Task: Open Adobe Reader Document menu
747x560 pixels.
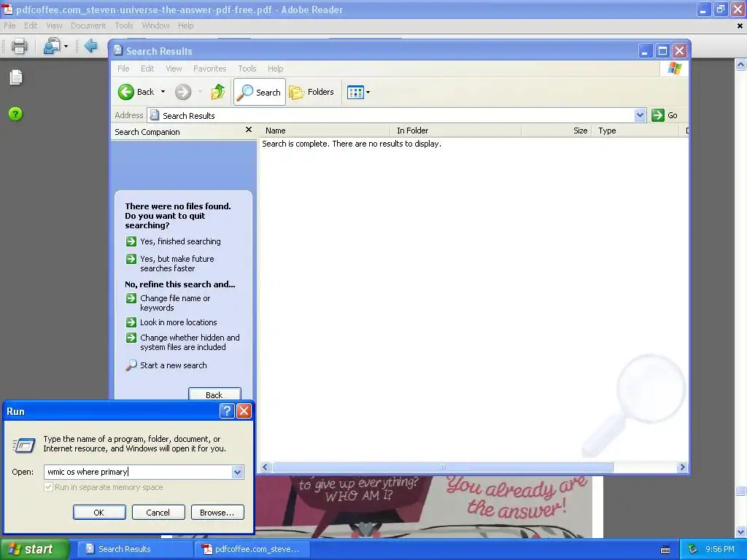Action: (88, 26)
